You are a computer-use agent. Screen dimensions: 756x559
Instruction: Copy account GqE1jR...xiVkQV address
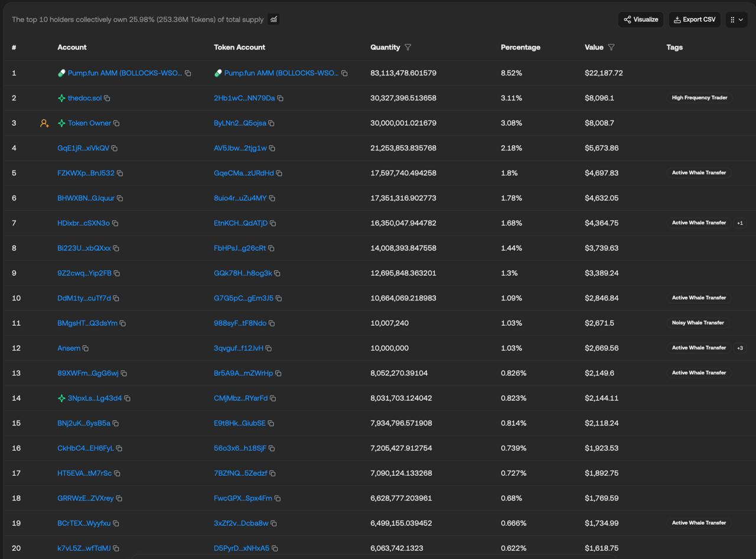[x=115, y=148]
